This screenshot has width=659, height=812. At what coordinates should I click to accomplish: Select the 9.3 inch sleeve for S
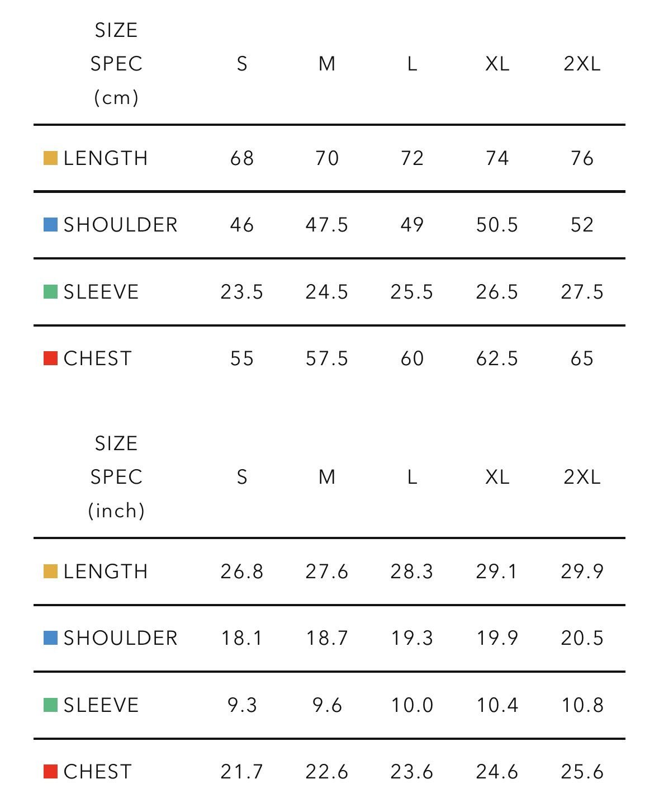[x=241, y=706]
